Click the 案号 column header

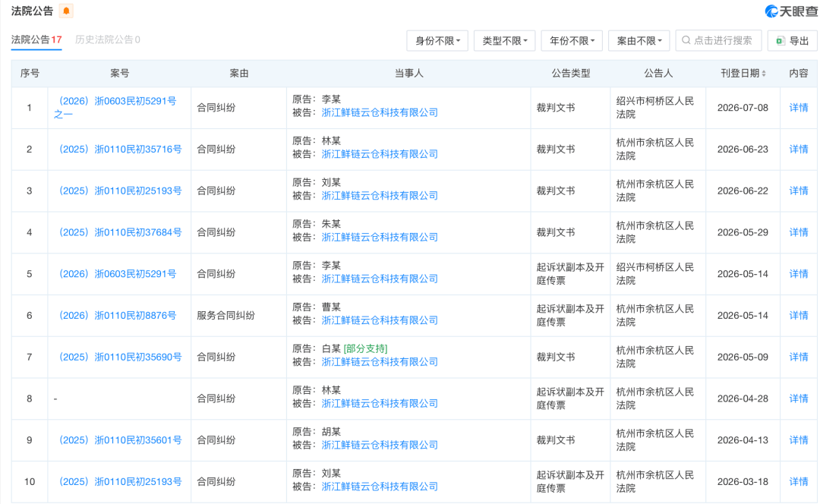[120, 74]
